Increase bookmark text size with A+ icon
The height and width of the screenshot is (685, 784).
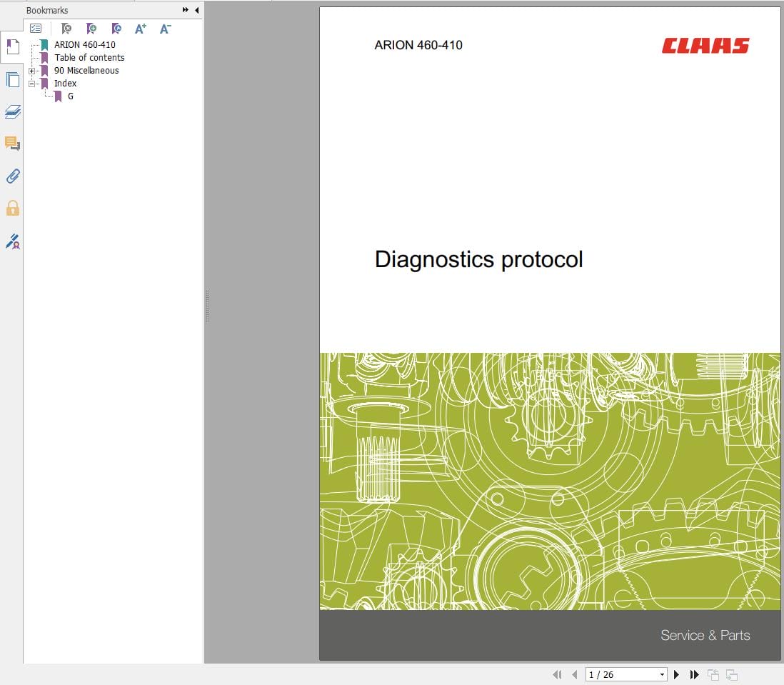tap(141, 29)
